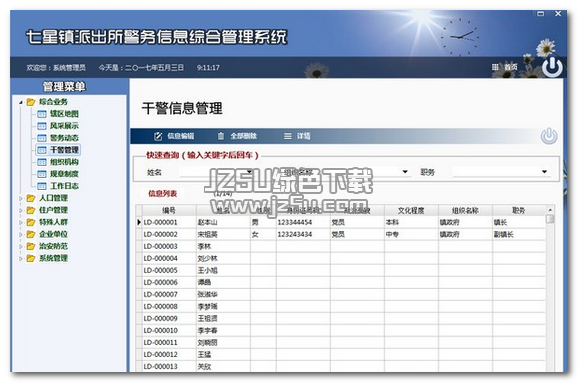Open the 职务 dropdown arrow
The height and width of the screenshot is (383, 578).
tap(544, 172)
